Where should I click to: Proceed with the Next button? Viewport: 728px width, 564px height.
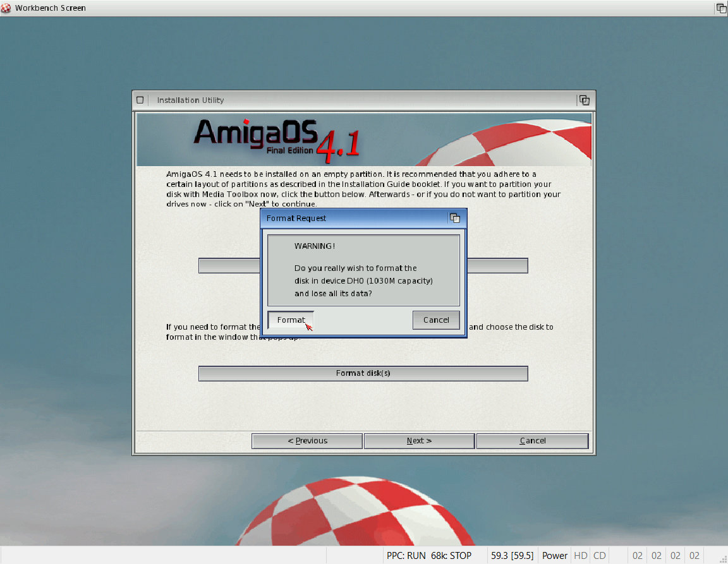[419, 440]
